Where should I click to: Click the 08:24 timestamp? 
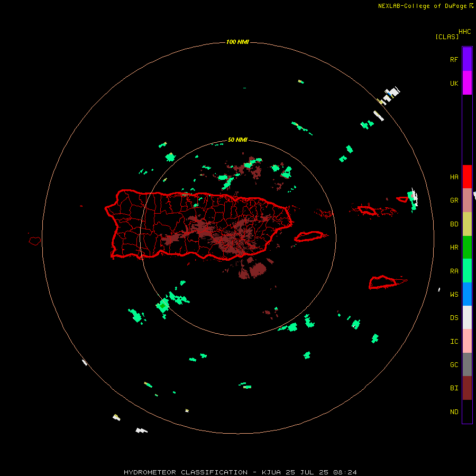pyautogui.click(x=345, y=472)
